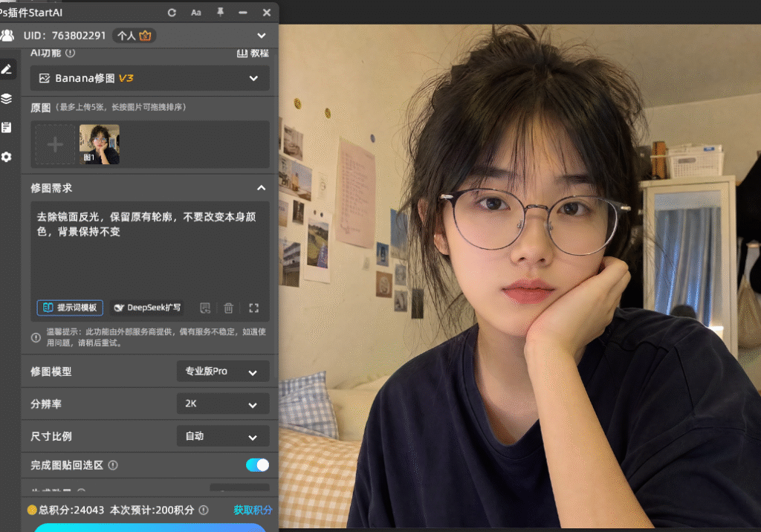Click the gold coin 总积分 icon
The width and height of the screenshot is (761, 532).
32,510
